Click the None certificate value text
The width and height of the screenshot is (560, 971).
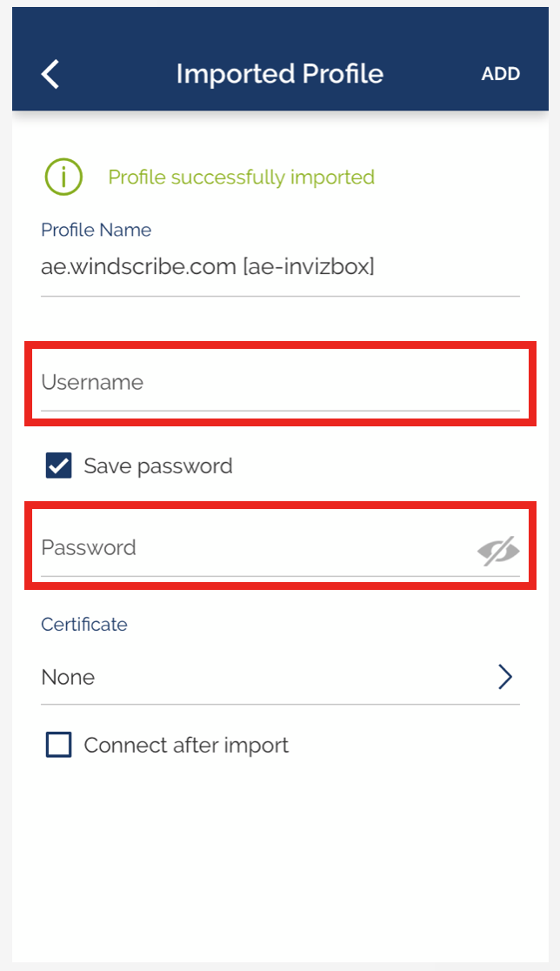tap(68, 678)
